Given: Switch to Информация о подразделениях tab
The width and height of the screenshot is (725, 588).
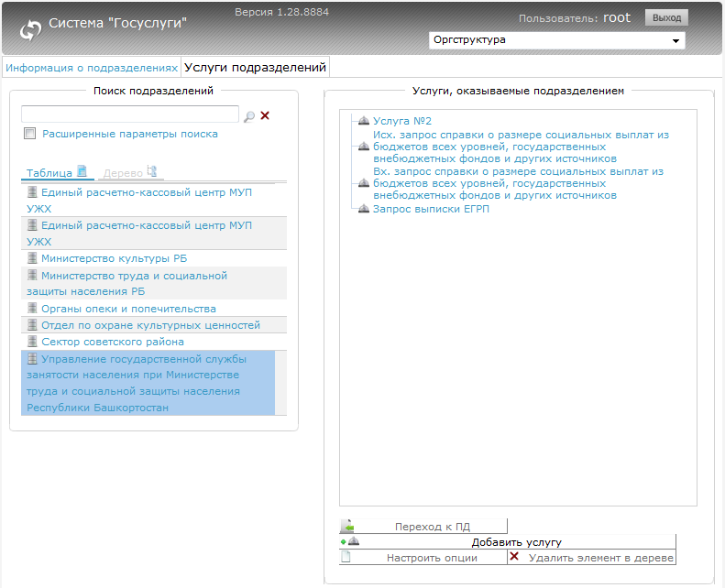Looking at the screenshot, I should (x=92, y=68).
